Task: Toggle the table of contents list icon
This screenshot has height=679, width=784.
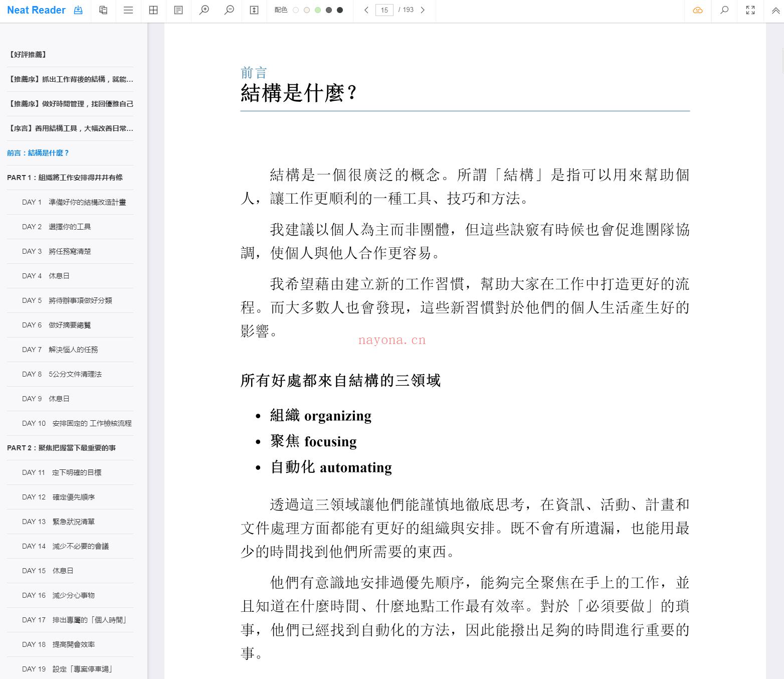Action: point(128,10)
